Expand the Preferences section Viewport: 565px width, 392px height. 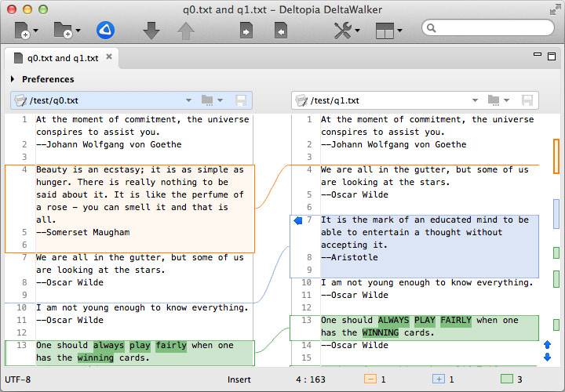13,79
